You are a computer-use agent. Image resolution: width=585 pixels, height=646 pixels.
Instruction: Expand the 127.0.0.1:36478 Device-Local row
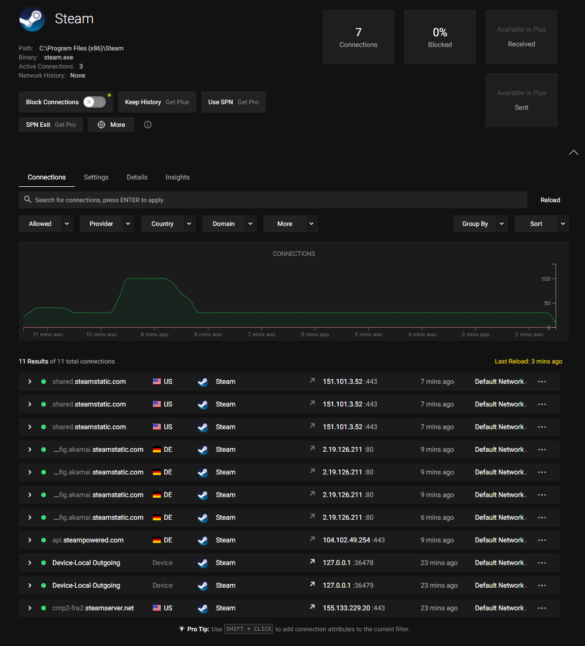coord(30,563)
